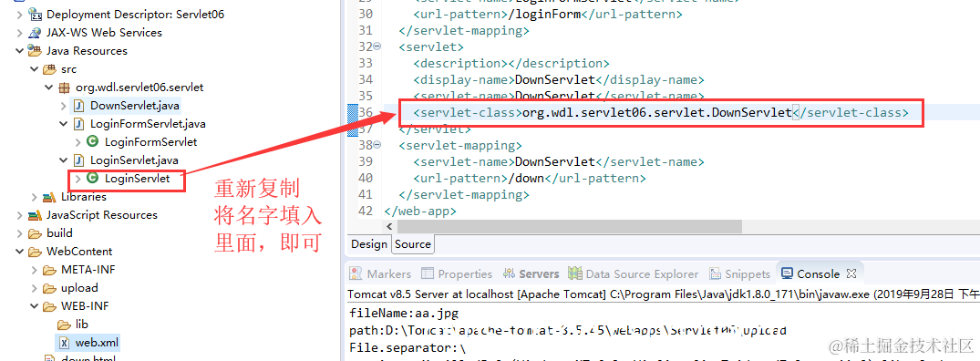Select WEB-INF folder icon
Viewport: 980px width, 361px height.
[49, 306]
